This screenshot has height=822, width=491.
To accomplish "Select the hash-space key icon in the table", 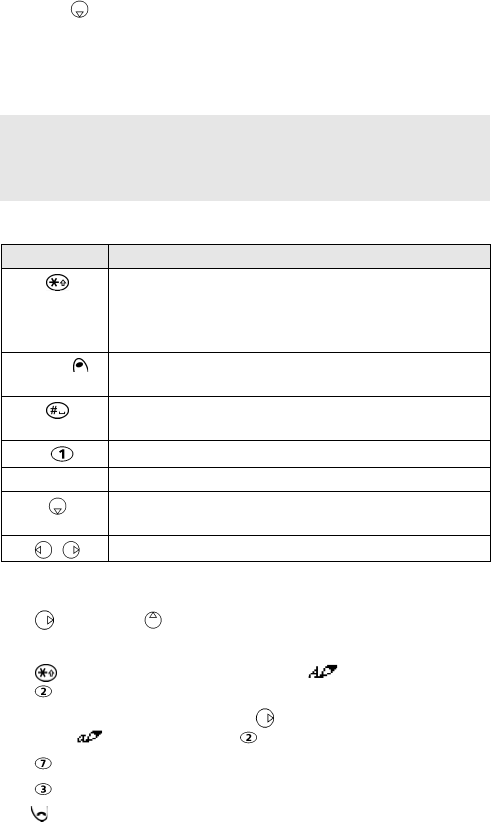I will [x=58, y=410].
